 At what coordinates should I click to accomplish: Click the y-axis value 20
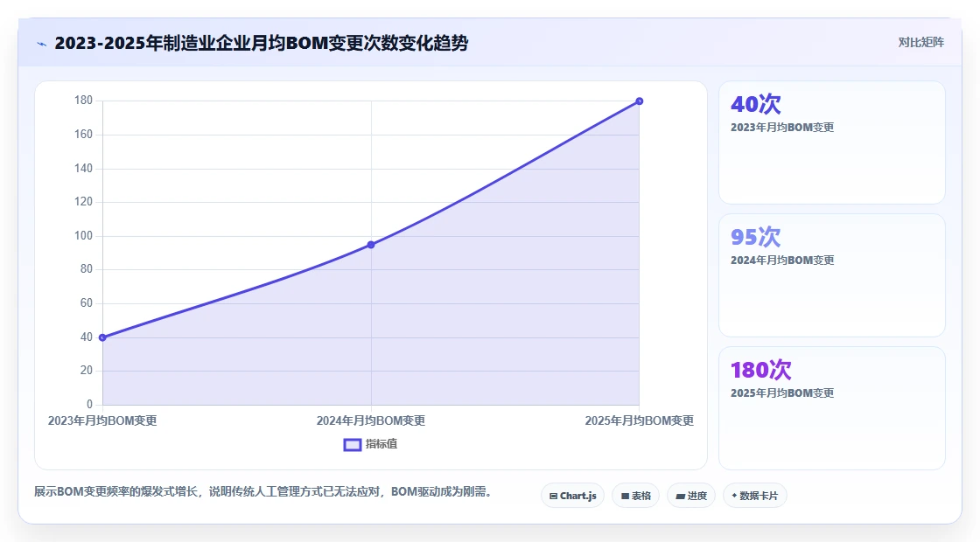point(87,371)
